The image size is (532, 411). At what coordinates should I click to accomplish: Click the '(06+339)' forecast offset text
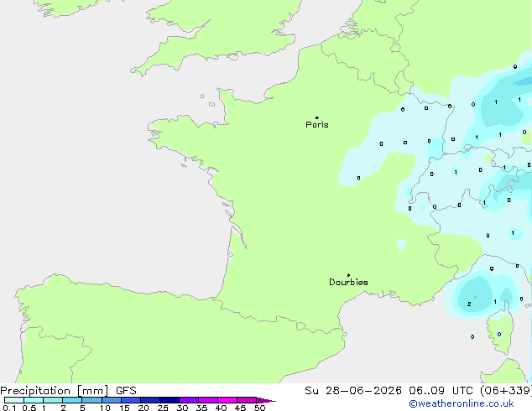click(506, 391)
